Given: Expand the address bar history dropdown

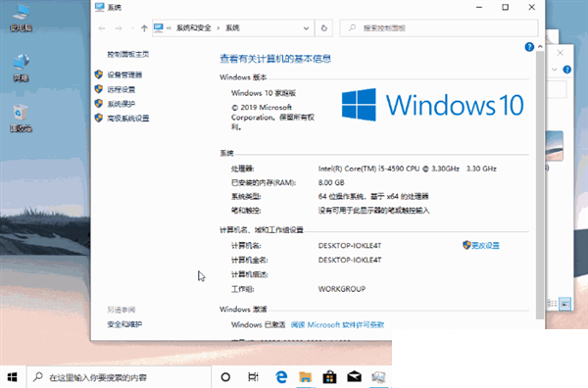Looking at the screenshot, I should tap(306, 28).
